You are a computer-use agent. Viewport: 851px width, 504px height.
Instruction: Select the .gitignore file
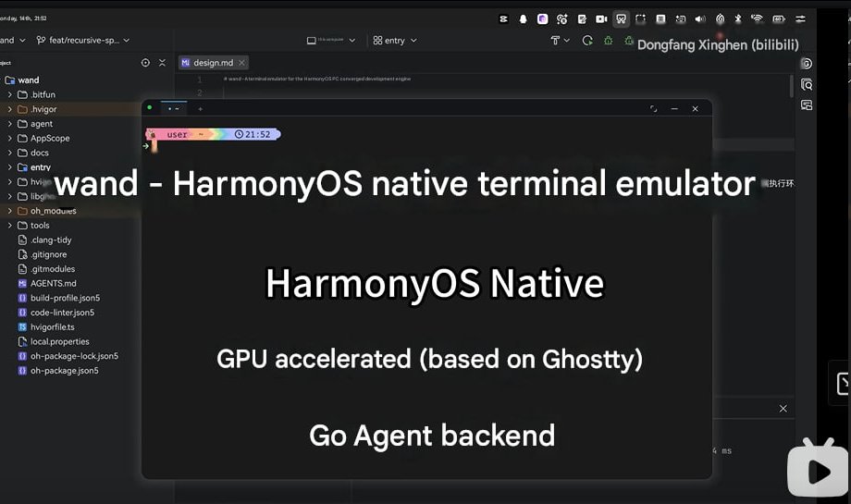(49, 254)
